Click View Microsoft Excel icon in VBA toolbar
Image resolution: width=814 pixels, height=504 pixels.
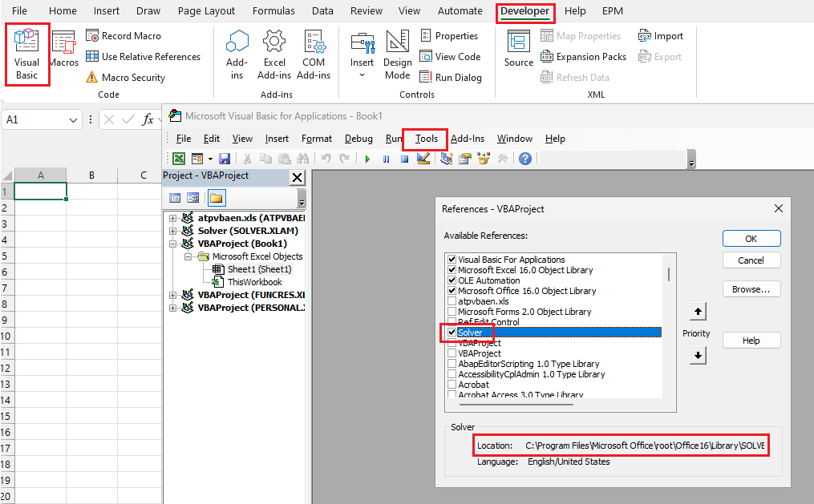pyautogui.click(x=179, y=159)
